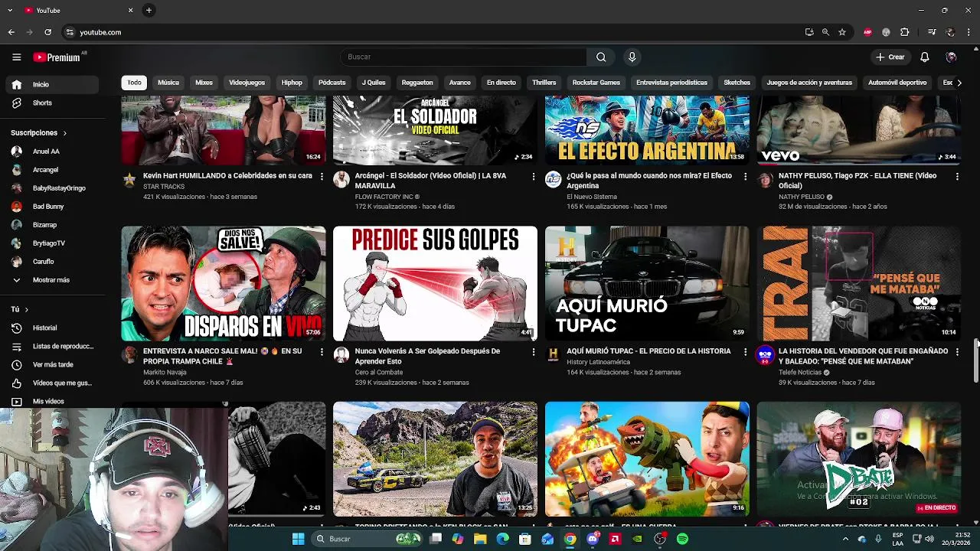The width and height of the screenshot is (980, 551).
Task: Select the Rockstar Games filter chip
Action: (x=596, y=83)
